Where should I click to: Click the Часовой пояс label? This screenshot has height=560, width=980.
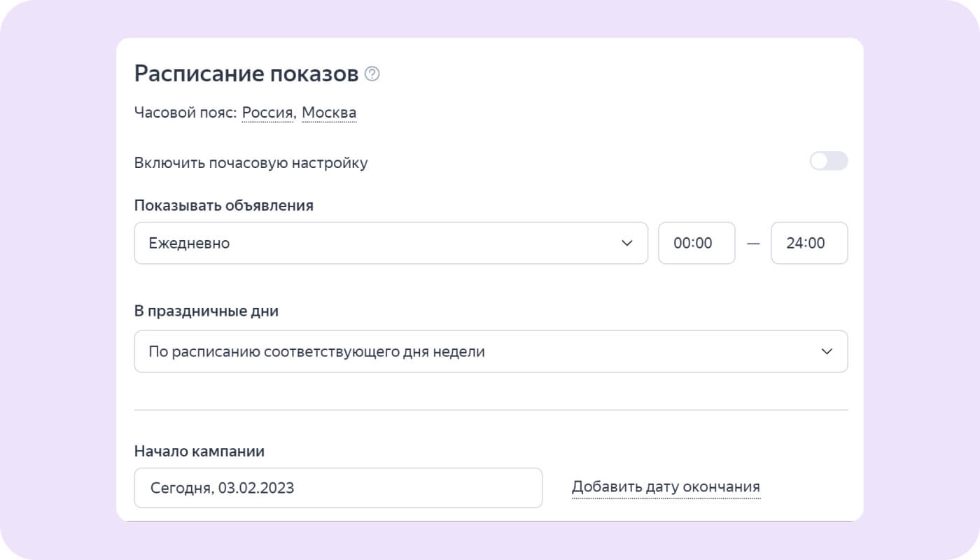pos(185,113)
